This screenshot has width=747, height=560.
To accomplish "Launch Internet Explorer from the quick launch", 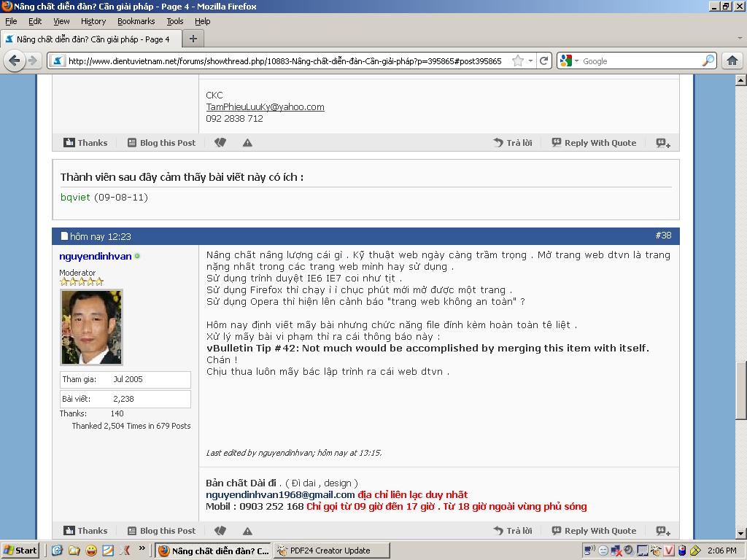I will (x=57, y=551).
